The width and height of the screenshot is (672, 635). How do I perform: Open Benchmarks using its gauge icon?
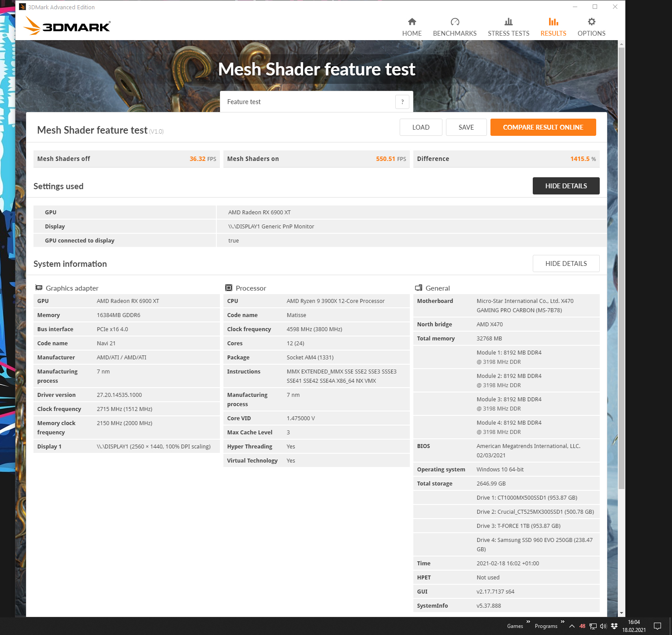click(x=455, y=22)
